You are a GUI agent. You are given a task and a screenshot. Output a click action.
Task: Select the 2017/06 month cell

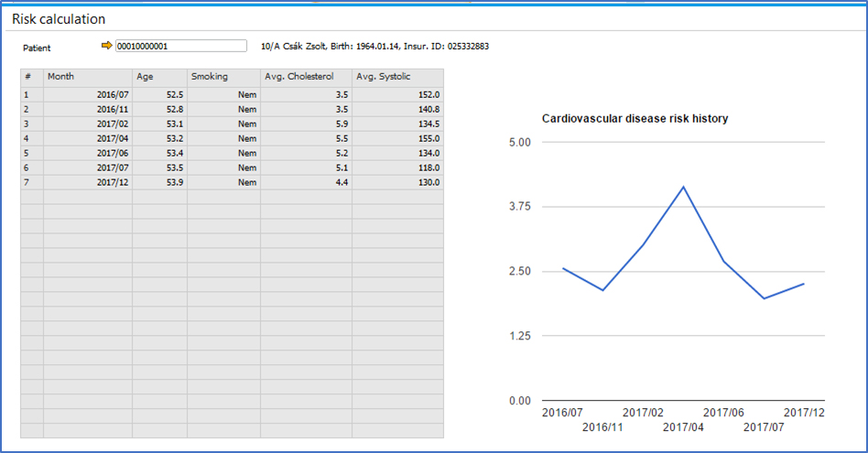click(88, 153)
